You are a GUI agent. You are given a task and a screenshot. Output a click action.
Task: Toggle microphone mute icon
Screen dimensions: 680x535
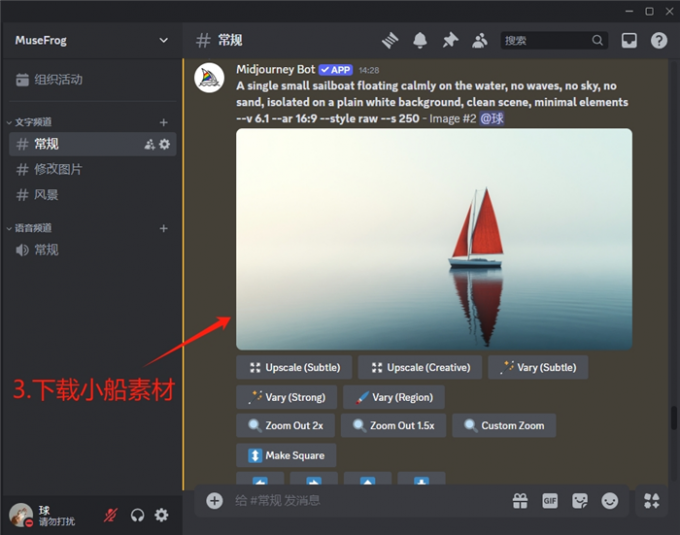[x=111, y=515]
